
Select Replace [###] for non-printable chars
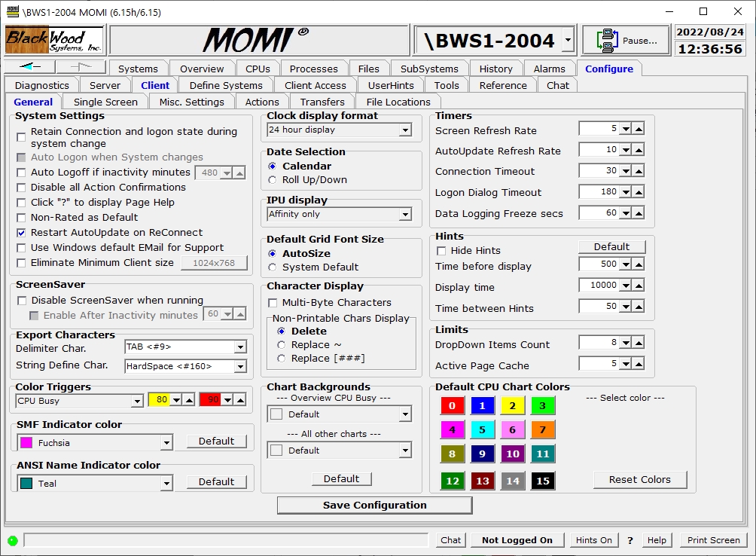pyautogui.click(x=282, y=359)
